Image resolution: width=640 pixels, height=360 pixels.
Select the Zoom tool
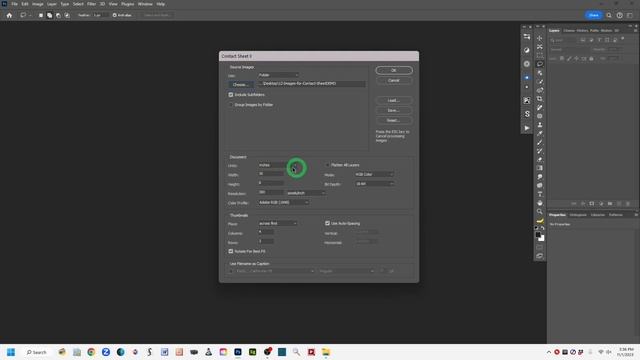540,211
